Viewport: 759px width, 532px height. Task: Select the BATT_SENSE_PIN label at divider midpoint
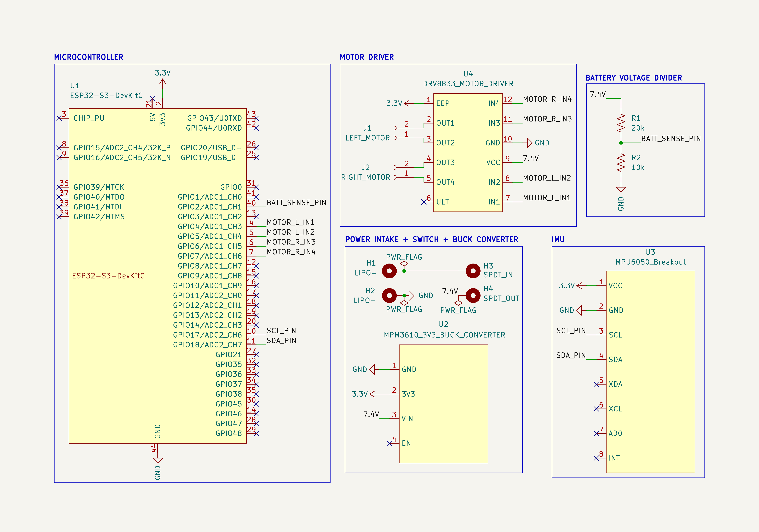click(671, 138)
